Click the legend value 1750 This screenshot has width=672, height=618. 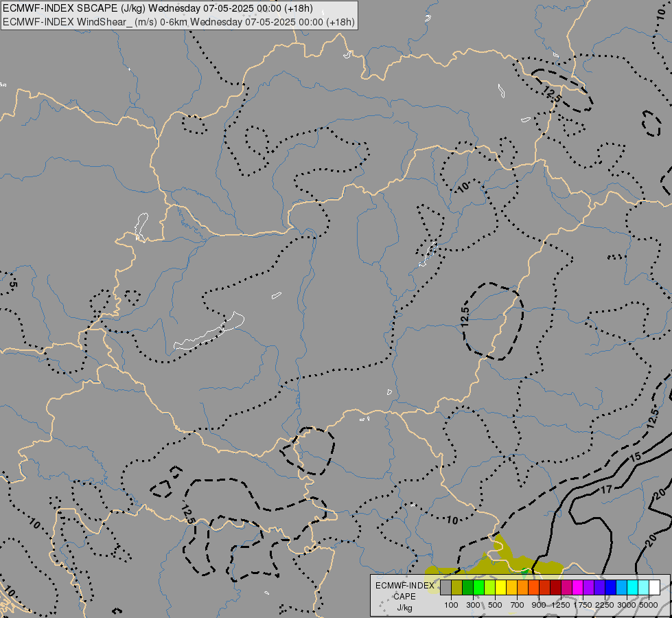[583, 605]
